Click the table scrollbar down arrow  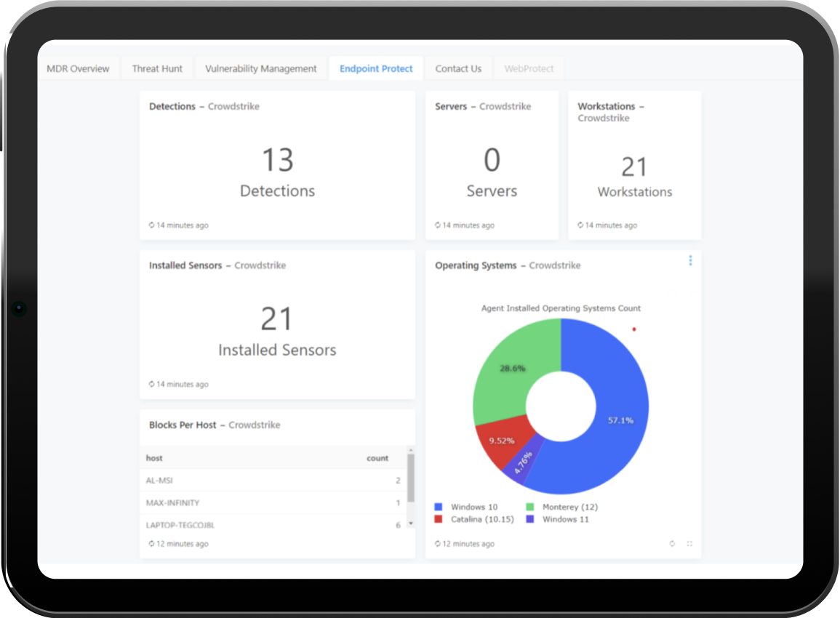411,523
